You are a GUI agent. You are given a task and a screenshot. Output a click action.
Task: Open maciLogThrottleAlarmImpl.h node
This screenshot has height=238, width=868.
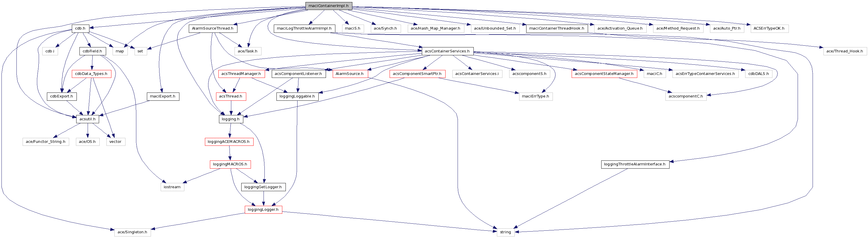pyautogui.click(x=304, y=28)
